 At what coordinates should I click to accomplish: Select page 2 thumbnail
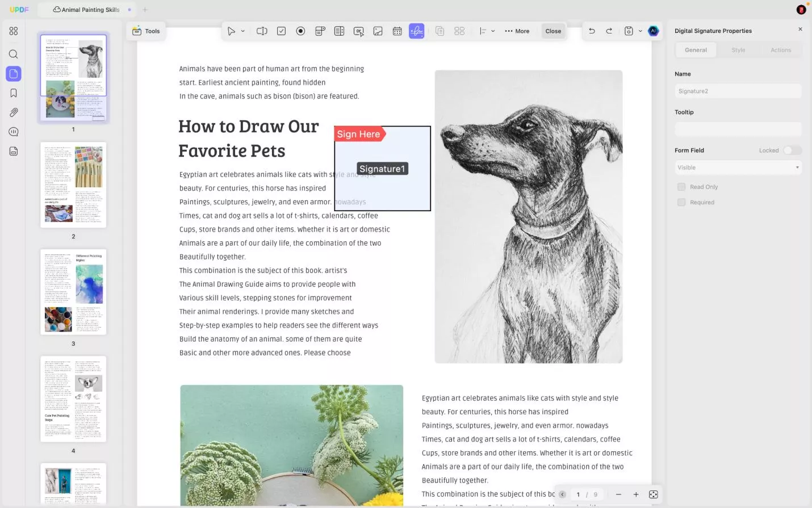[x=73, y=185]
